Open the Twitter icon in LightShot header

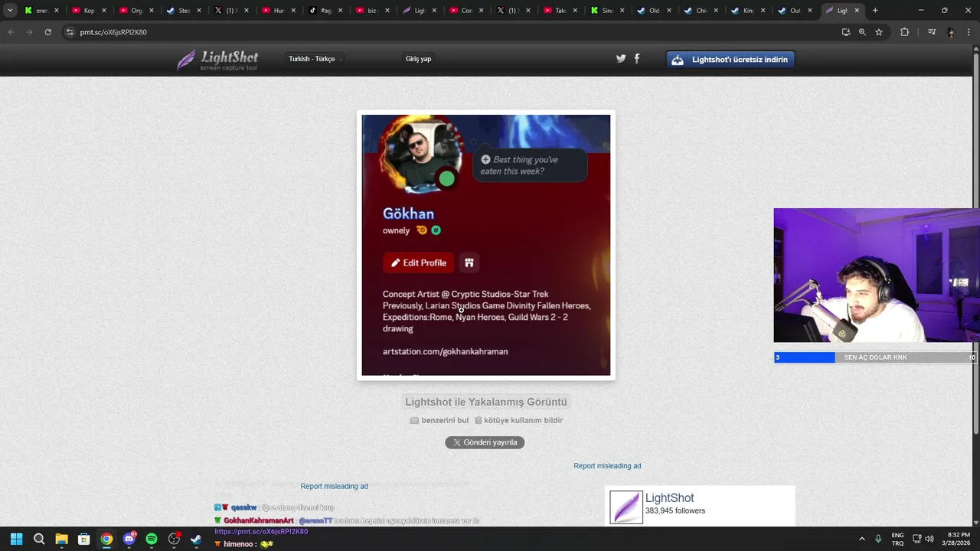pos(621,59)
